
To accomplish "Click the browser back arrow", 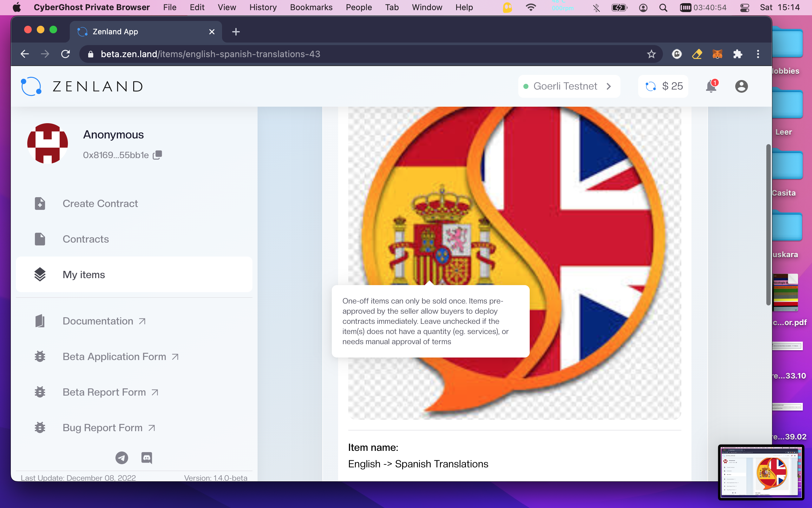I will 24,54.
